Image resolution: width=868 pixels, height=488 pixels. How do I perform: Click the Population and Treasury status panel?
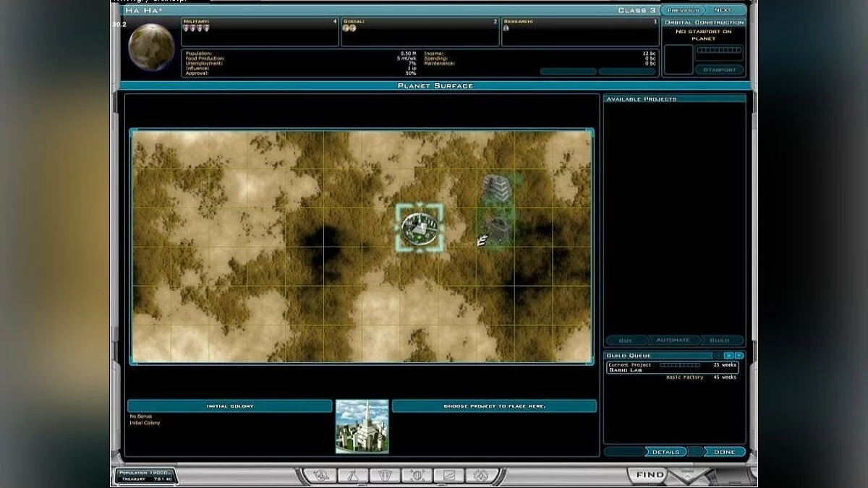145,475
